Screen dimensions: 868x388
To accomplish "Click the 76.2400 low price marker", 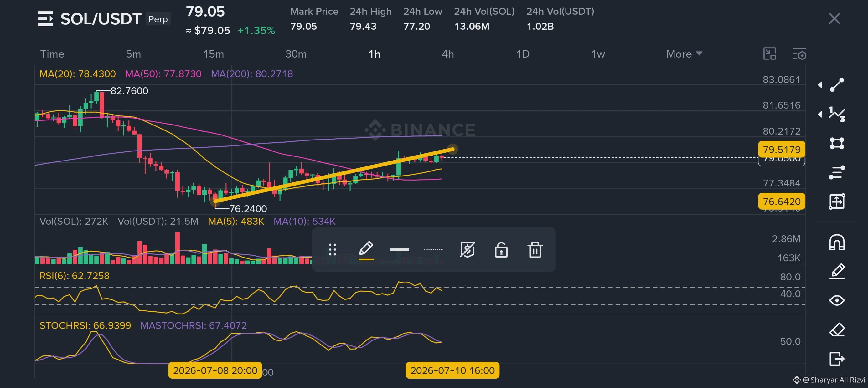I will pyautogui.click(x=248, y=209).
